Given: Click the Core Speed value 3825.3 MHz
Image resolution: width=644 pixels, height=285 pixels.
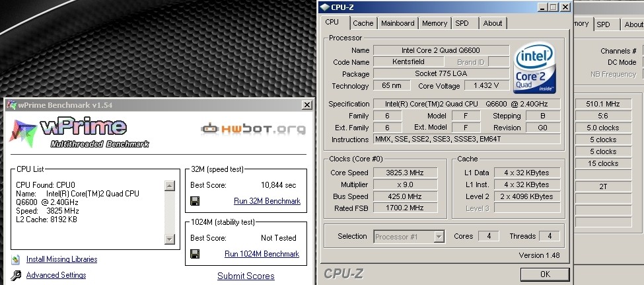Looking at the screenshot, I should (x=404, y=173).
